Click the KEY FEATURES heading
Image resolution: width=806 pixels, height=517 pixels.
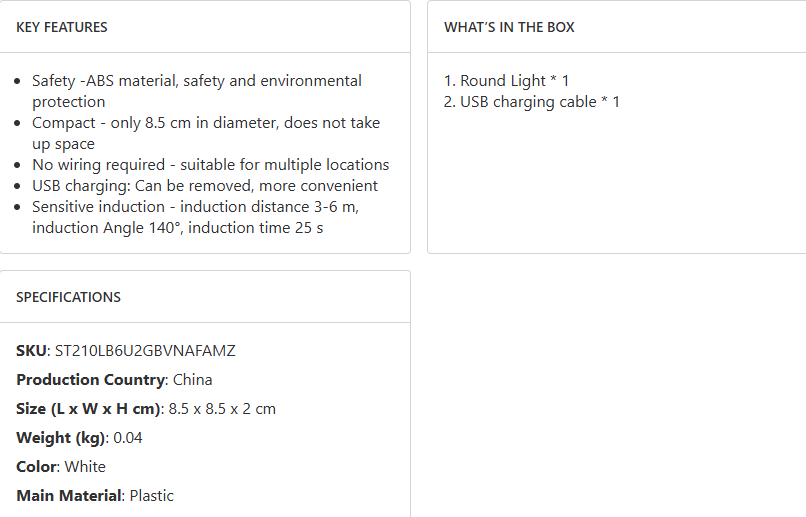[62, 27]
